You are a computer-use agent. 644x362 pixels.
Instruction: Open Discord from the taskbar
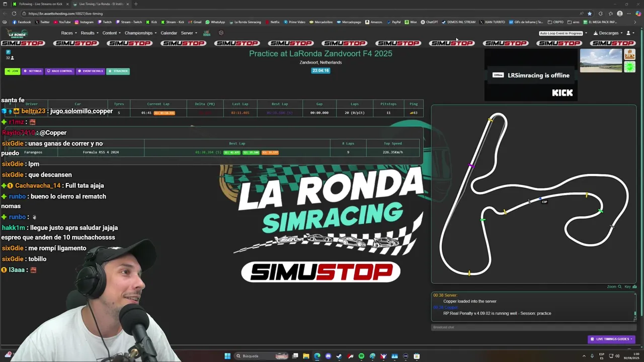click(x=328, y=356)
